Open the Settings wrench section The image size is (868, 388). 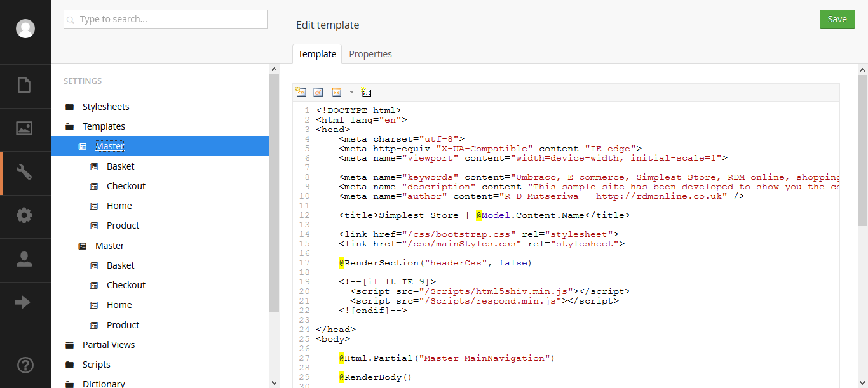tap(24, 172)
